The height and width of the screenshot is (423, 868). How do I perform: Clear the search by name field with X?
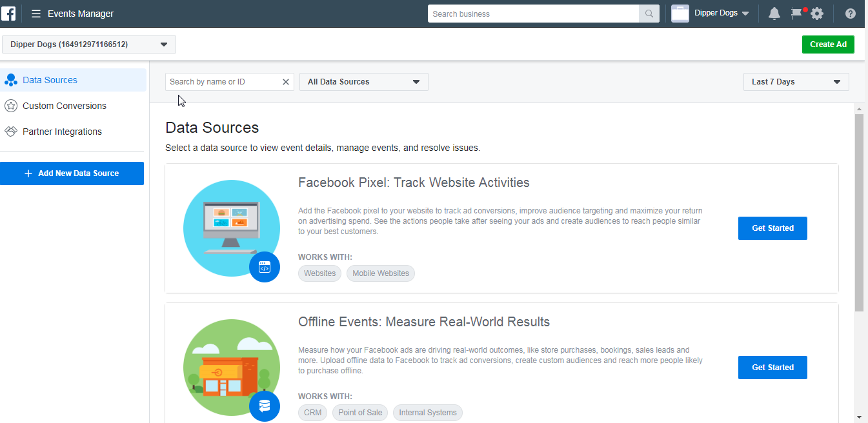coord(286,82)
